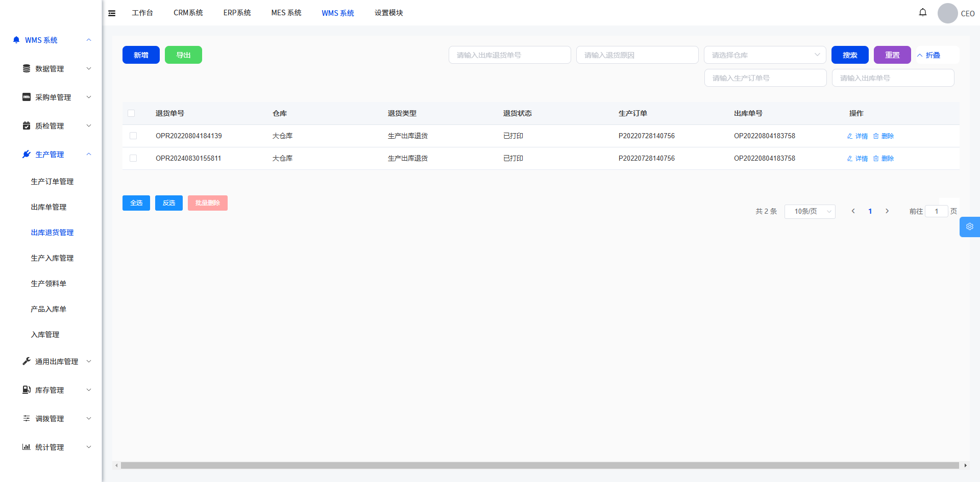Screen dimensions: 980x482
Task: Open the 请选择仓库 warehouse dropdown
Action: point(764,55)
